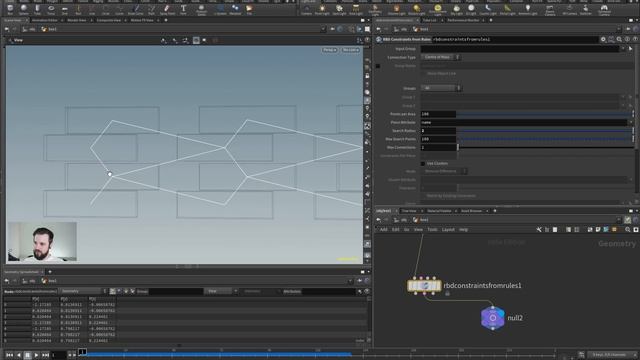The width and height of the screenshot is (640, 360).
Task: Switch to the Performance Monitor tab
Action: [x=463, y=20]
